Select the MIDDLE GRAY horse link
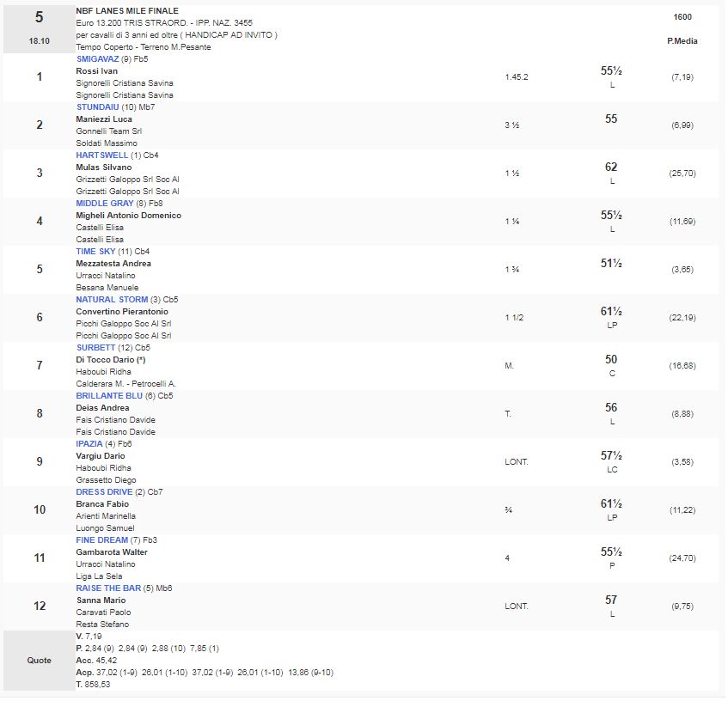This screenshot has width=728, height=701. click(x=105, y=204)
